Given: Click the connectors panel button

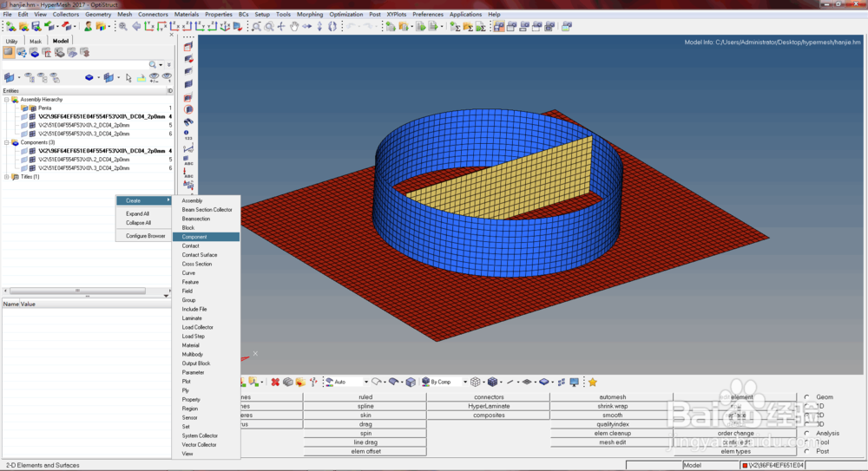Looking at the screenshot, I should tap(489, 396).
